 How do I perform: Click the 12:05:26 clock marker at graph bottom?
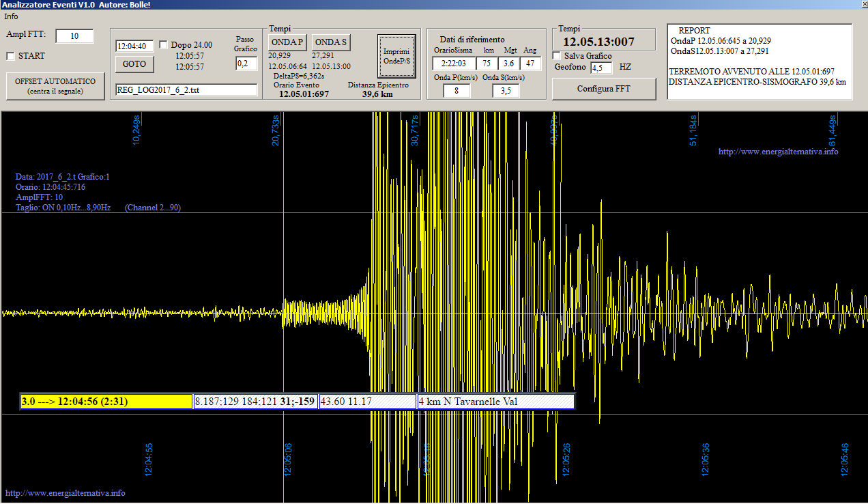567,458
